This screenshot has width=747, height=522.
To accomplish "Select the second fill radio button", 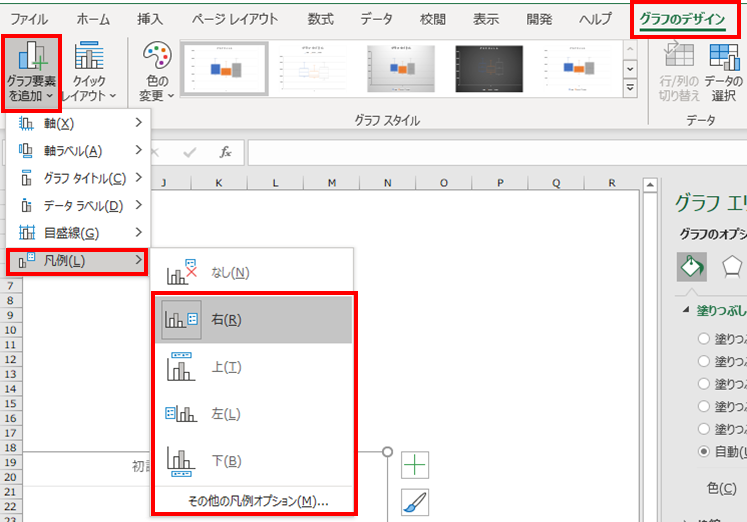I will coord(704,361).
